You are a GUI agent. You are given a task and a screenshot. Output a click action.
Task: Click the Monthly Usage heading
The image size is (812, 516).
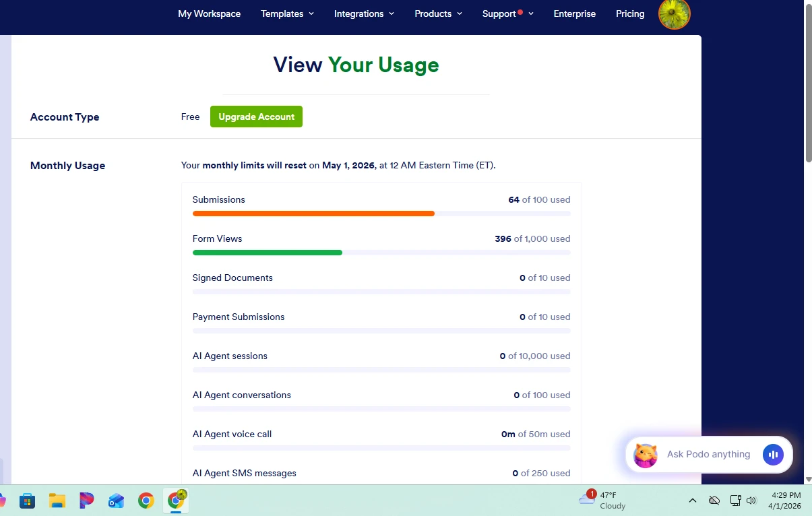tap(67, 165)
